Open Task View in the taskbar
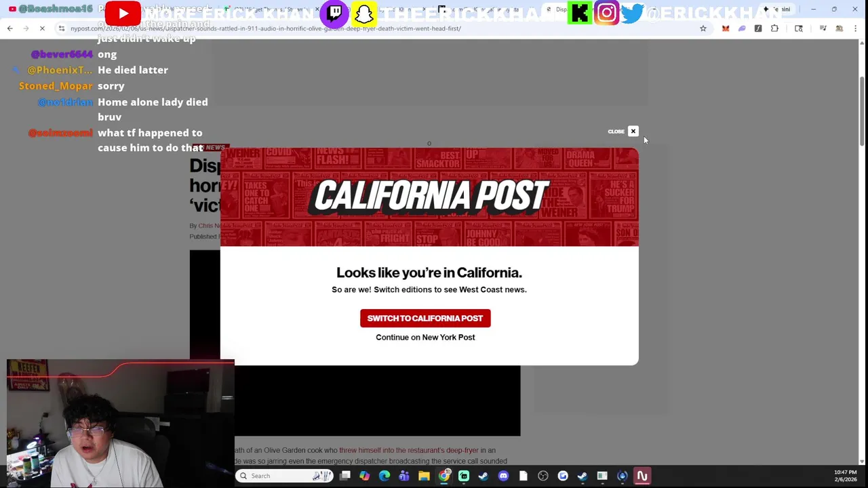 click(x=345, y=476)
